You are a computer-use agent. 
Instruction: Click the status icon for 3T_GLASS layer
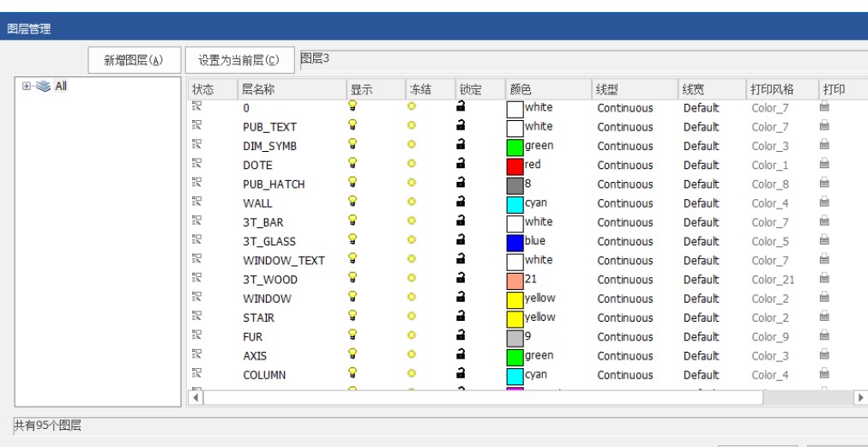(x=196, y=241)
